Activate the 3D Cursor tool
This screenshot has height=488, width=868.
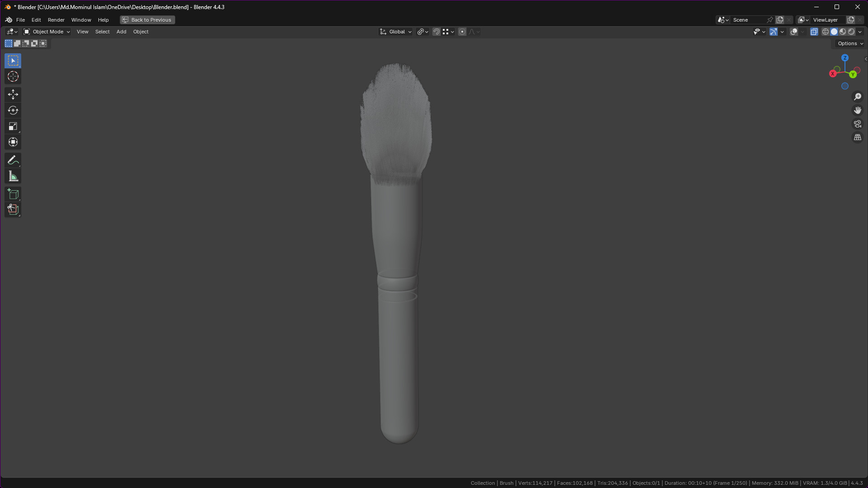13,76
